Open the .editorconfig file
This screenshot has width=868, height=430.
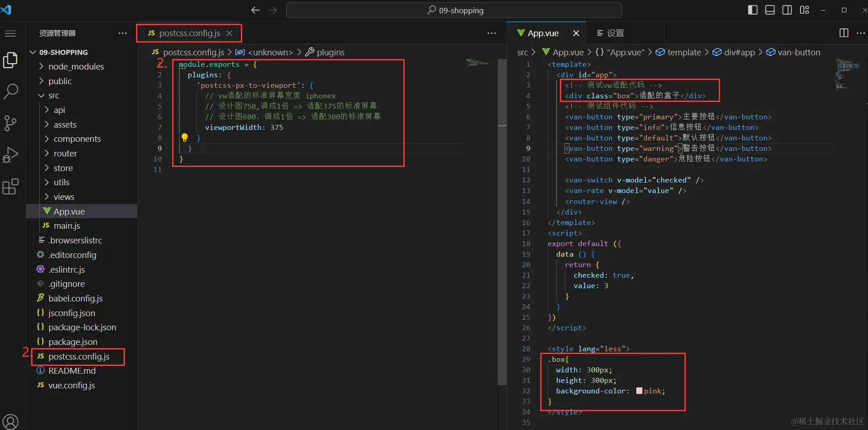click(x=82, y=255)
